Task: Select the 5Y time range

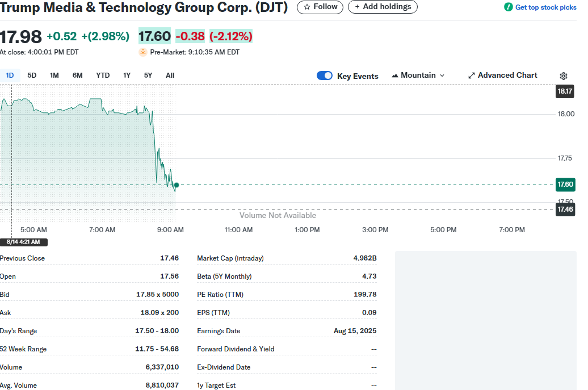Action: coord(148,76)
